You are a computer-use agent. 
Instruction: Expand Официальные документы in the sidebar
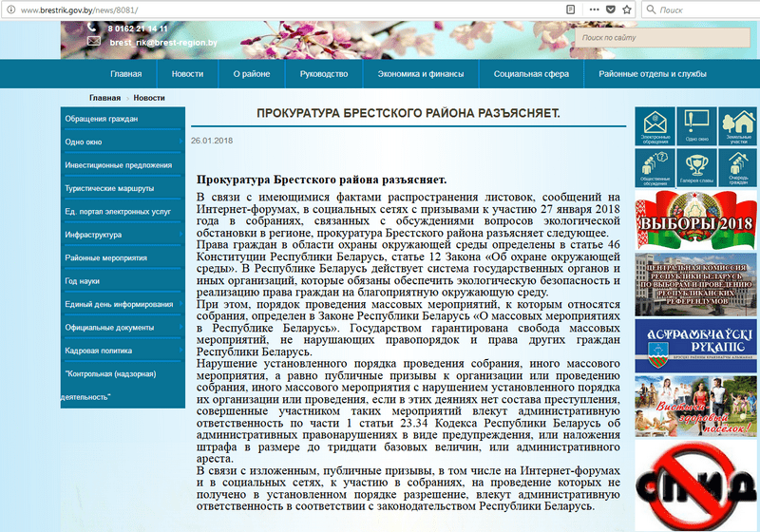click(180, 328)
